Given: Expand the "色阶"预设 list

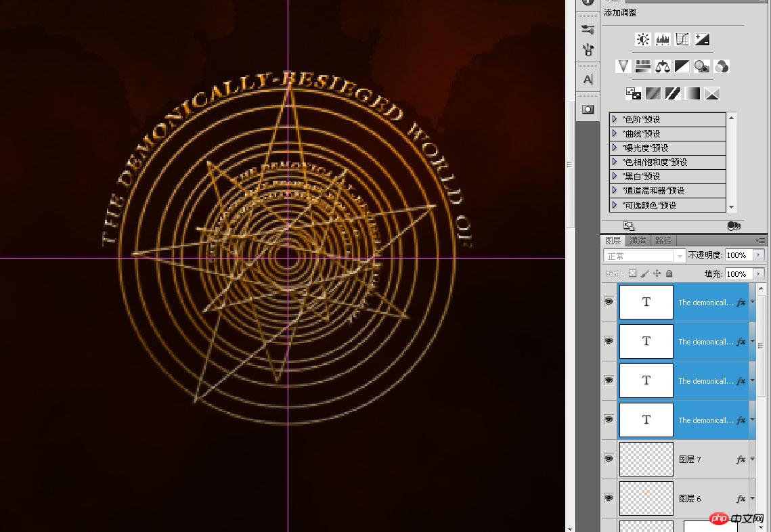Looking at the screenshot, I should pos(615,119).
